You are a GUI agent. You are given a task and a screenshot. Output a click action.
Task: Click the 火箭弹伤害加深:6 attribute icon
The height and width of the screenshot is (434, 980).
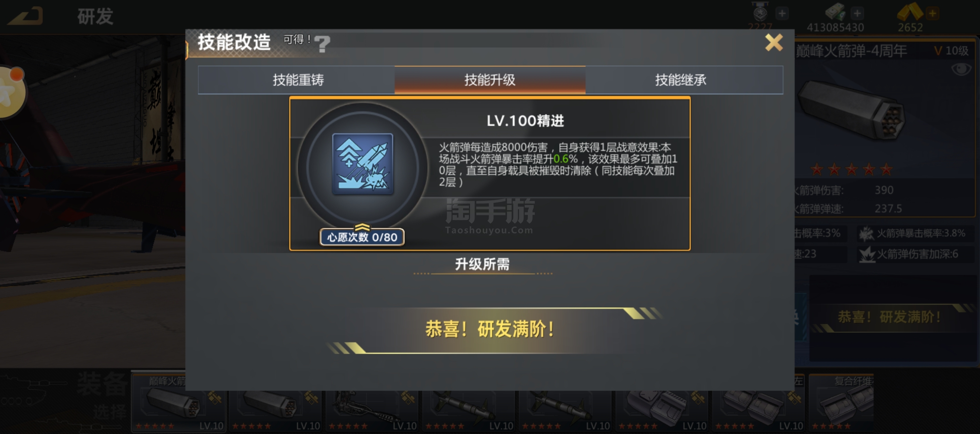tap(867, 255)
